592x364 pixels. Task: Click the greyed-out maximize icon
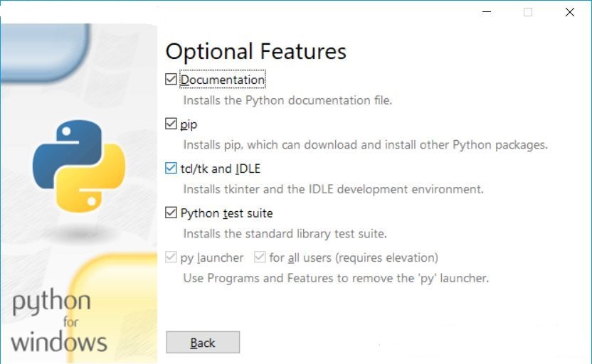click(x=528, y=12)
